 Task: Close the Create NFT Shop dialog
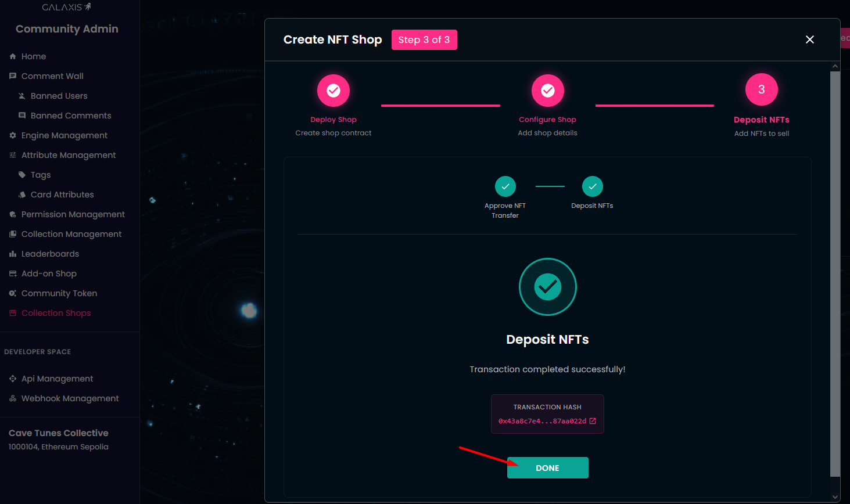[x=809, y=39]
